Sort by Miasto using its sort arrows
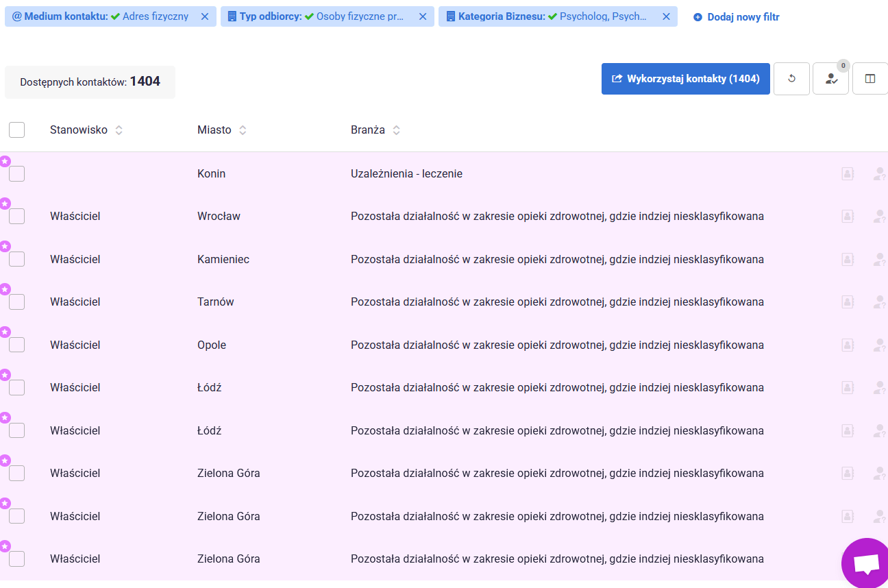Image resolution: width=888 pixels, height=588 pixels. [x=243, y=130]
